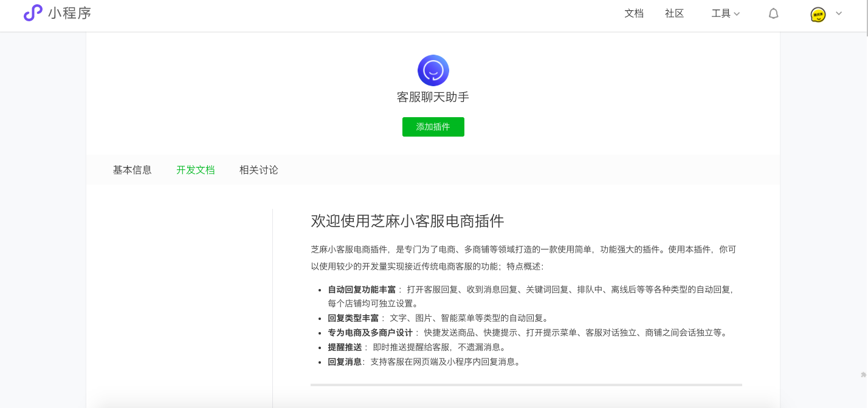Click the small pin icon at right edge
Screen dimensions: 868x408
tap(864, 375)
